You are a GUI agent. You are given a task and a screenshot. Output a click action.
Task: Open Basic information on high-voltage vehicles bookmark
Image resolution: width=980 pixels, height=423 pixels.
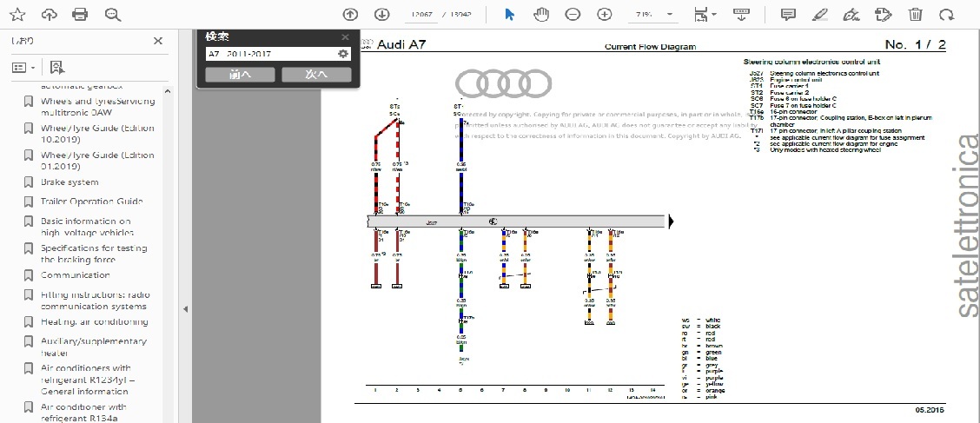(87, 227)
